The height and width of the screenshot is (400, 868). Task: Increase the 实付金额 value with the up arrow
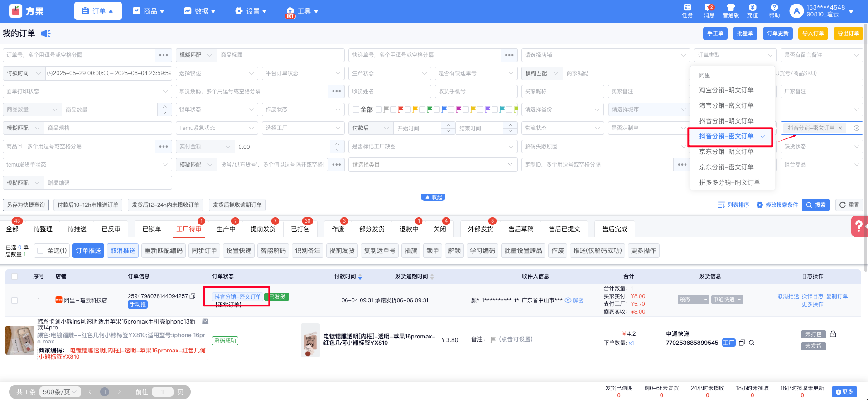pos(337,144)
